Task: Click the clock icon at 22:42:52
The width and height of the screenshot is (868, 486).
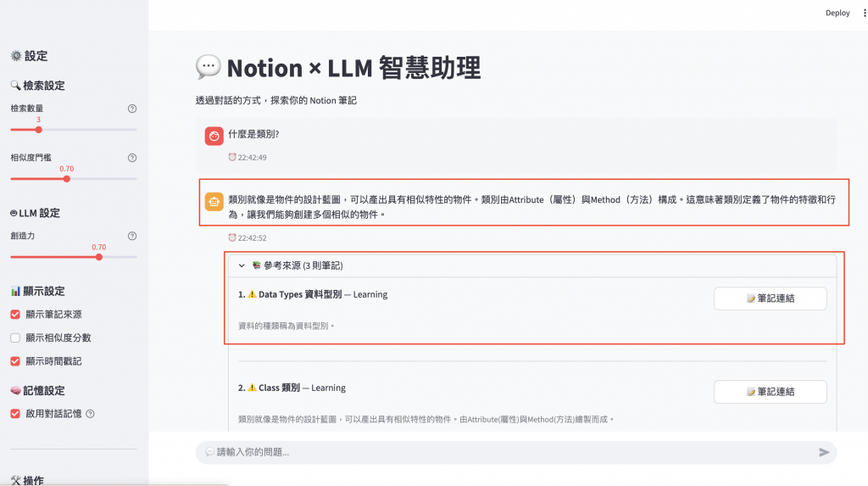Action: [232, 237]
